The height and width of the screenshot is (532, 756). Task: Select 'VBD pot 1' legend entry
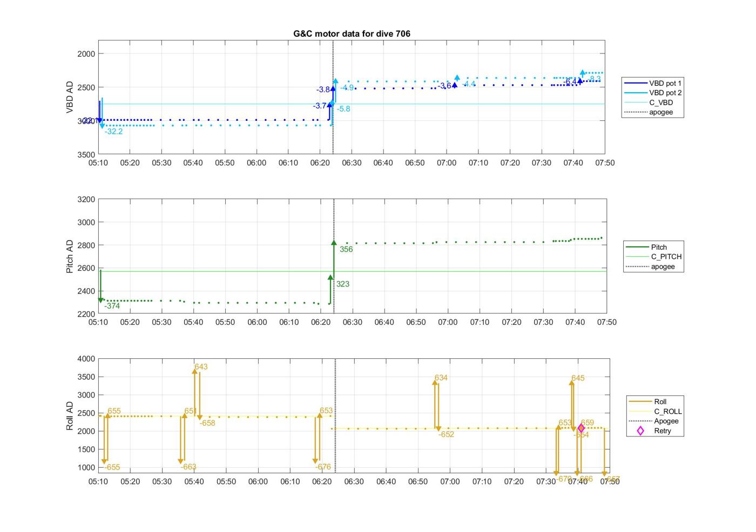tap(665, 83)
